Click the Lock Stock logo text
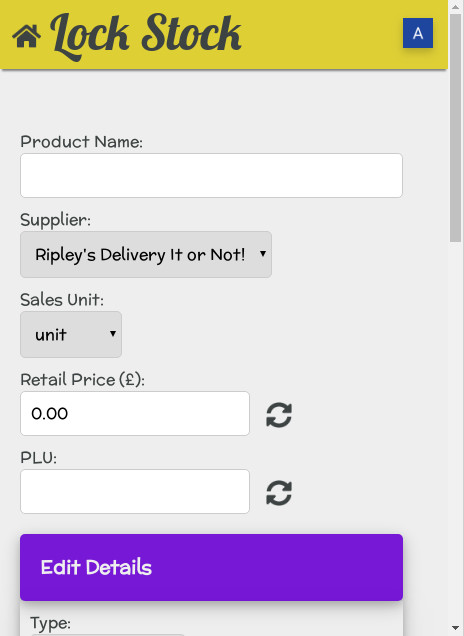The height and width of the screenshot is (636, 464). click(x=145, y=36)
